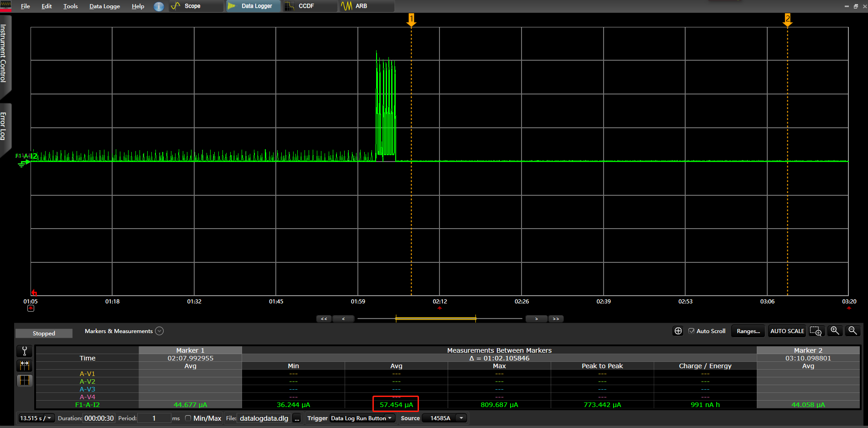Click the AUTO SCALE button

787,331
